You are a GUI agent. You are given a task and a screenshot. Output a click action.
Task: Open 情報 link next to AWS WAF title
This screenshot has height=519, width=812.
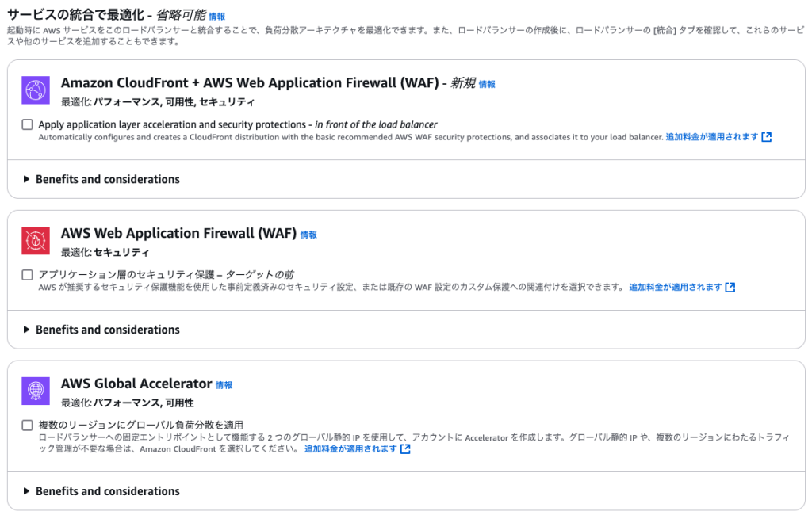(x=308, y=235)
